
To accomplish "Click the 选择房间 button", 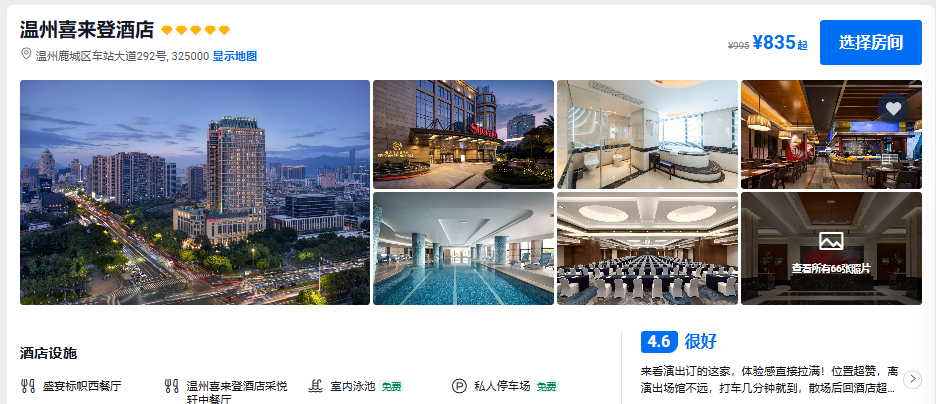I will [x=871, y=42].
